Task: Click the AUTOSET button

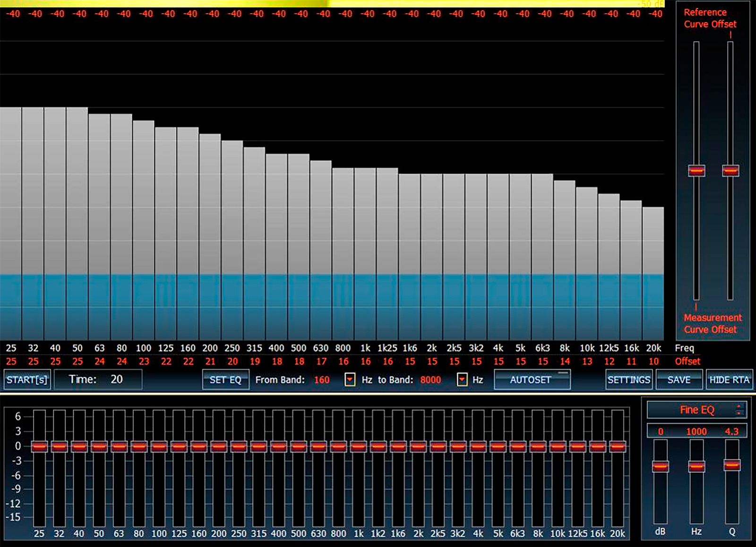Action: click(x=532, y=380)
